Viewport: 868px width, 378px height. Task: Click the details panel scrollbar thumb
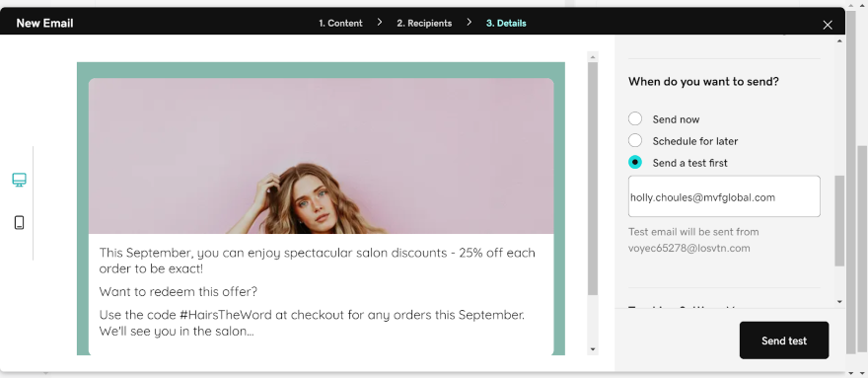839,221
